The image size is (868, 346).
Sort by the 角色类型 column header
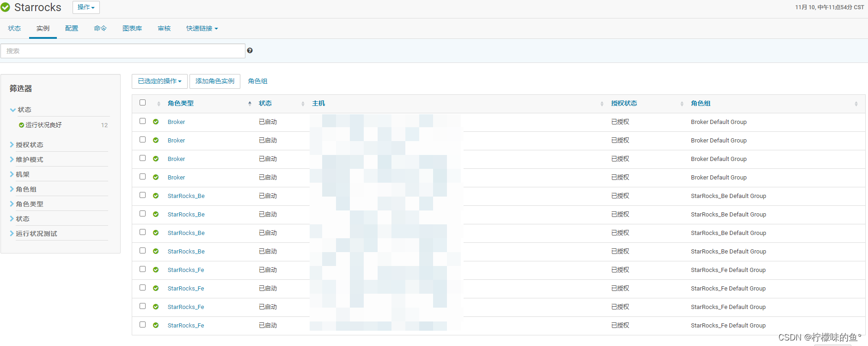point(181,103)
